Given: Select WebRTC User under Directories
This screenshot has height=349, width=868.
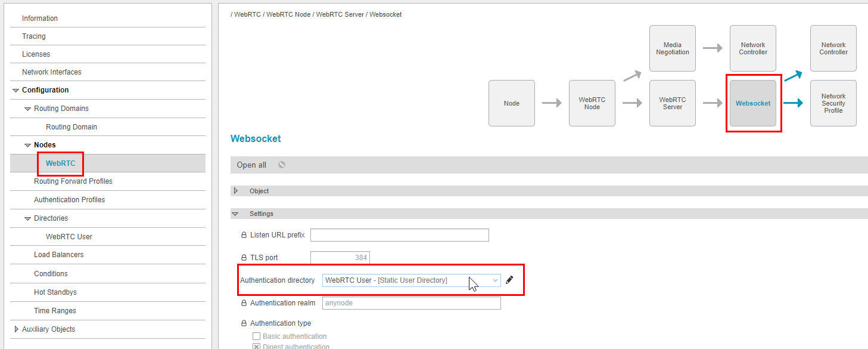Looking at the screenshot, I should click(69, 237).
